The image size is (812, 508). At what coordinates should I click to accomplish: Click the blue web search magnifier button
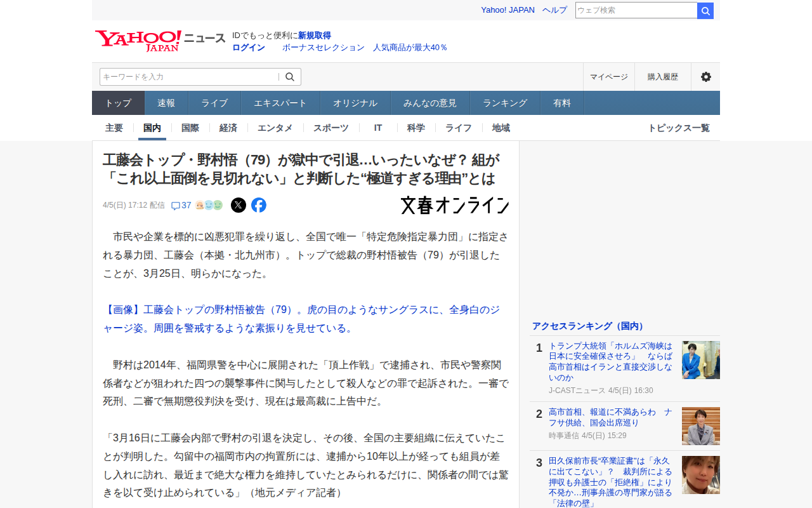705,11
